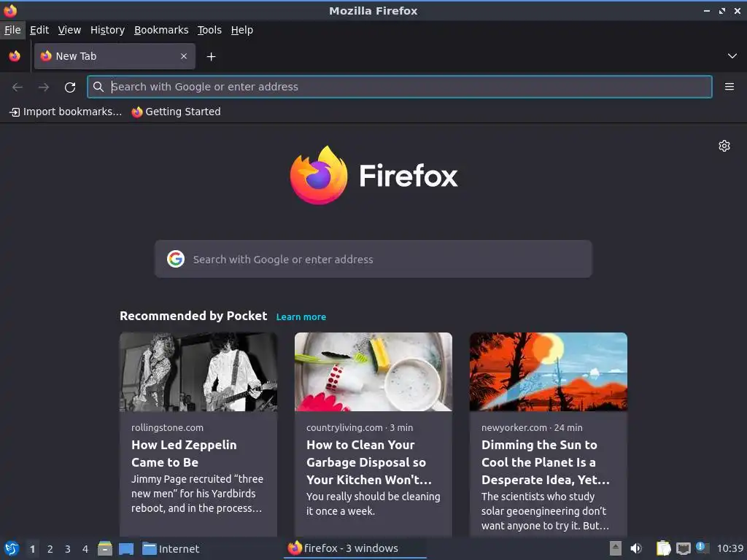Open the desktop start menu icon in taskbar
This screenshot has width=747, height=560.
pos(12,548)
